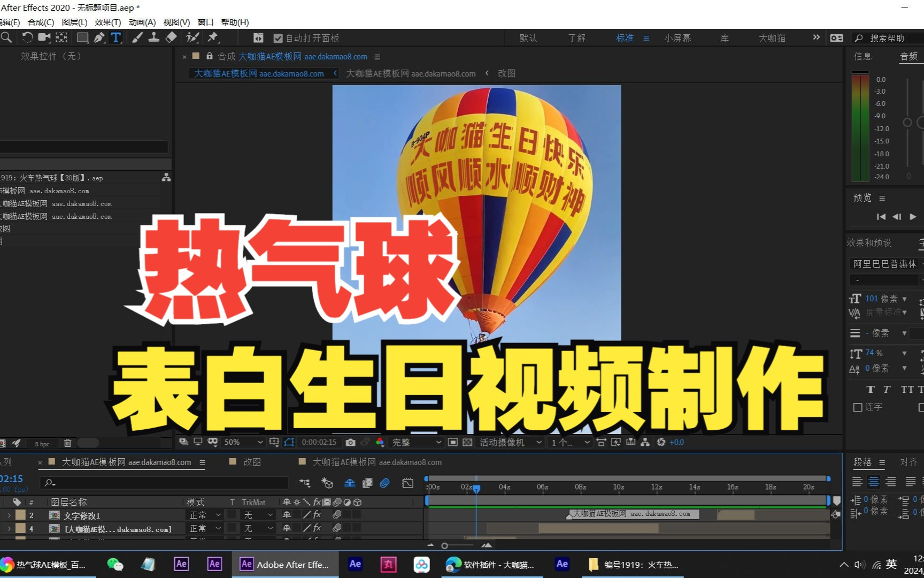
Task: Toggle the auto-open panels checkbox
Action: click(278, 38)
